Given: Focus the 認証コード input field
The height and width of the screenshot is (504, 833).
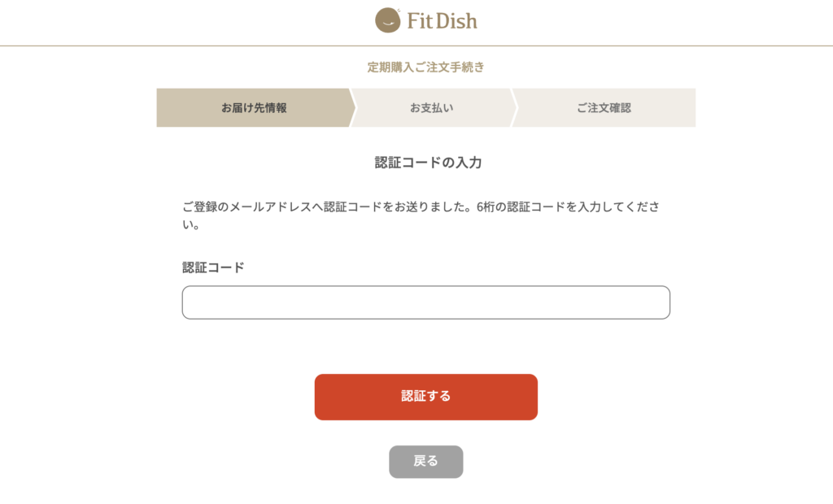Looking at the screenshot, I should coord(426,302).
